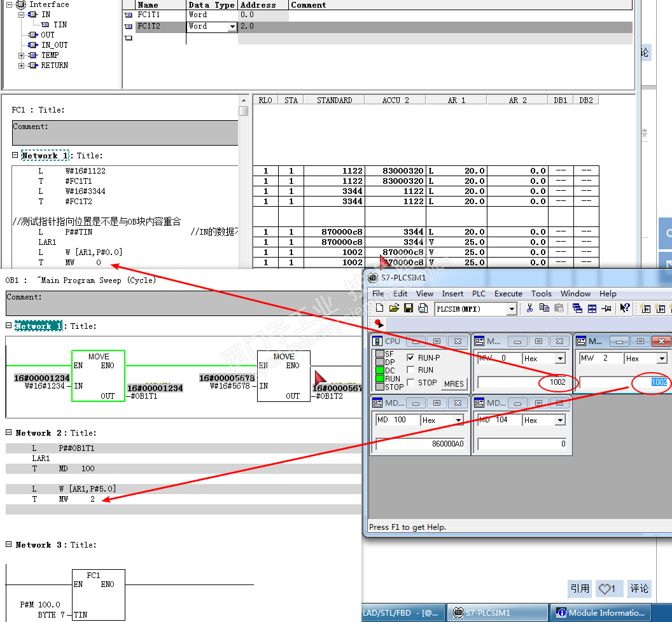The height and width of the screenshot is (622, 672).
Task: Open the Tools menu in S7-PLCSIM
Action: 542,293
